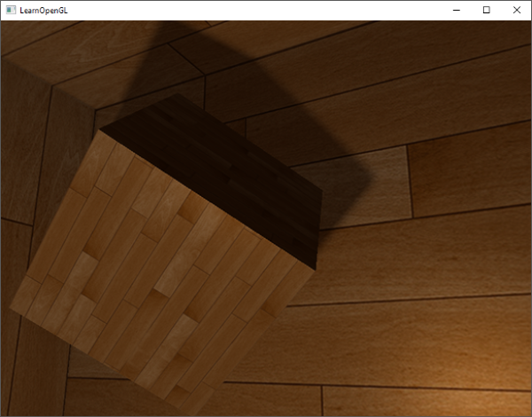Maximize the LearnOpenGL window
532x417 pixels.
point(486,10)
